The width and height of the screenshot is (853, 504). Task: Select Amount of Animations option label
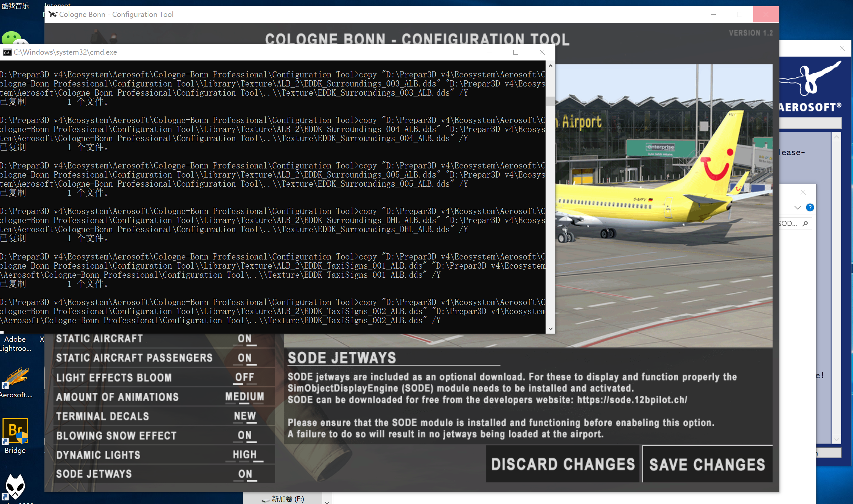[x=117, y=397]
